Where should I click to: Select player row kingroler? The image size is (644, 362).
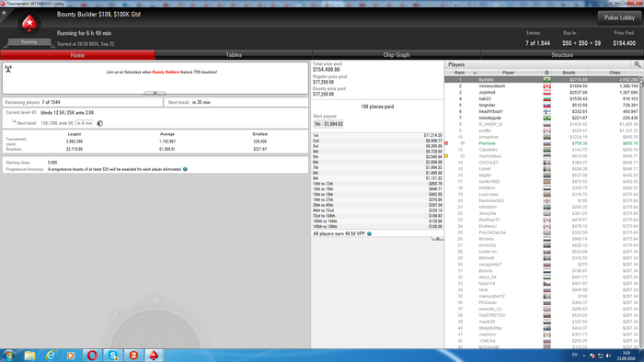point(542,105)
